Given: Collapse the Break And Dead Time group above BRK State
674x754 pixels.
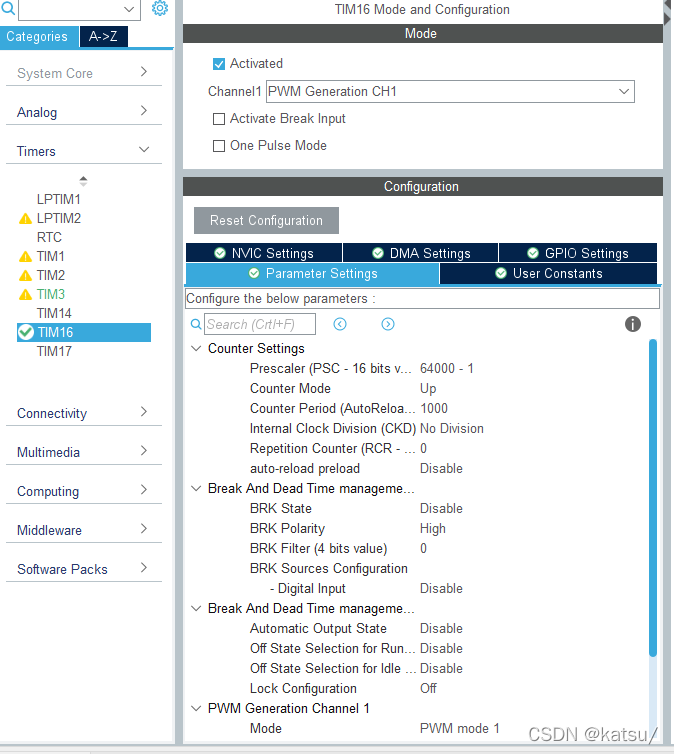Looking at the screenshot, I should (x=196, y=488).
